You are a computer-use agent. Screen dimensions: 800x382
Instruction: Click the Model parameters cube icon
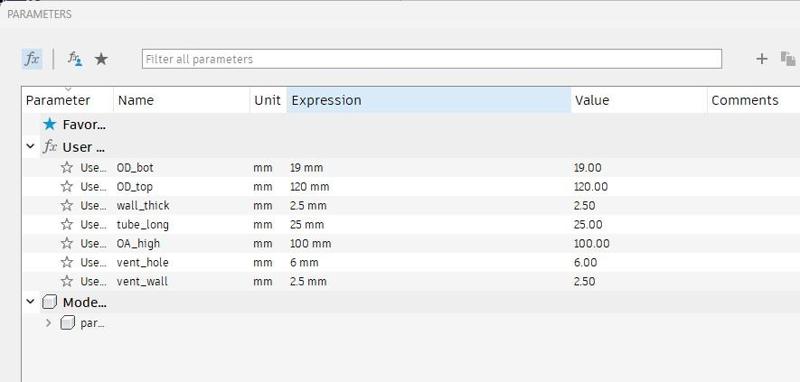click(49, 302)
